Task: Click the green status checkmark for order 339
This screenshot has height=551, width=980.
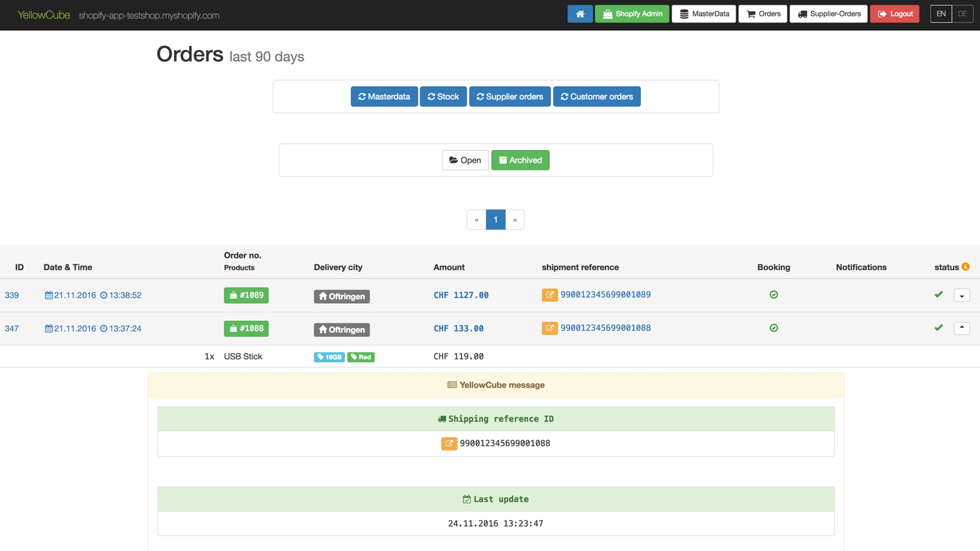Action: tap(938, 294)
